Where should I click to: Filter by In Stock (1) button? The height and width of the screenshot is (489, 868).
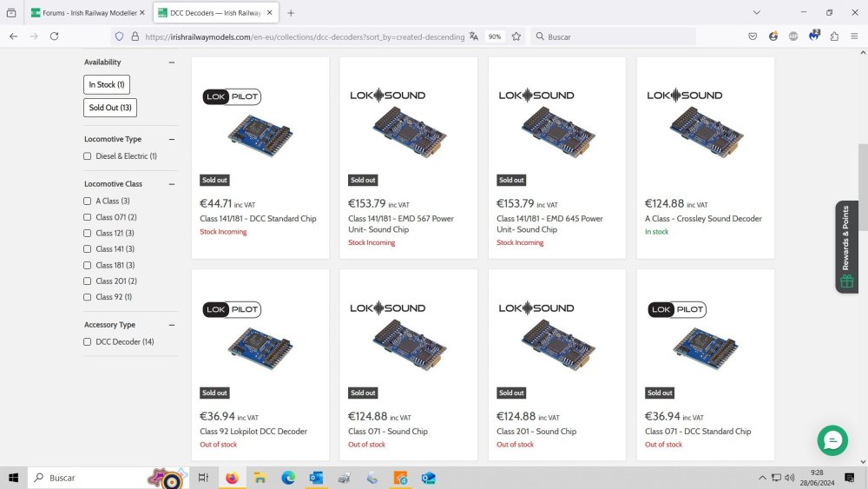click(x=107, y=85)
